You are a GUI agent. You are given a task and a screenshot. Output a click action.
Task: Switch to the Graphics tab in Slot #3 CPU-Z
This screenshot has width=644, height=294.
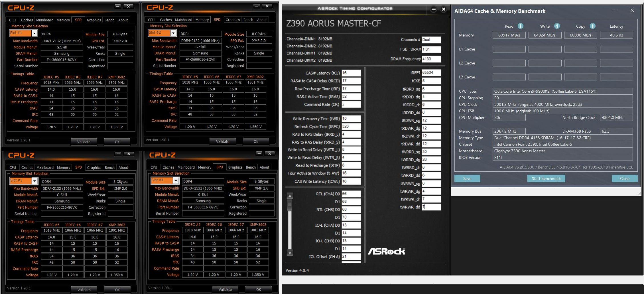pos(94,168)
